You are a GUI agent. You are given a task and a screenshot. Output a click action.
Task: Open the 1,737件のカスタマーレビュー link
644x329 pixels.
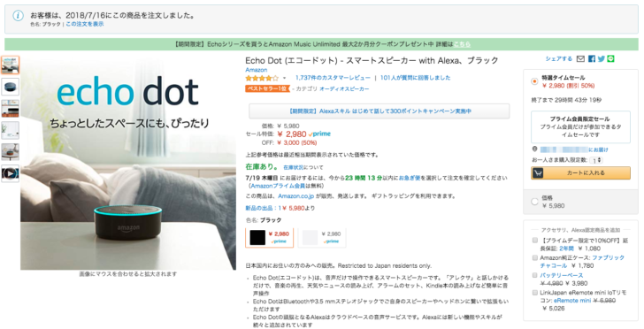point(333,78)
